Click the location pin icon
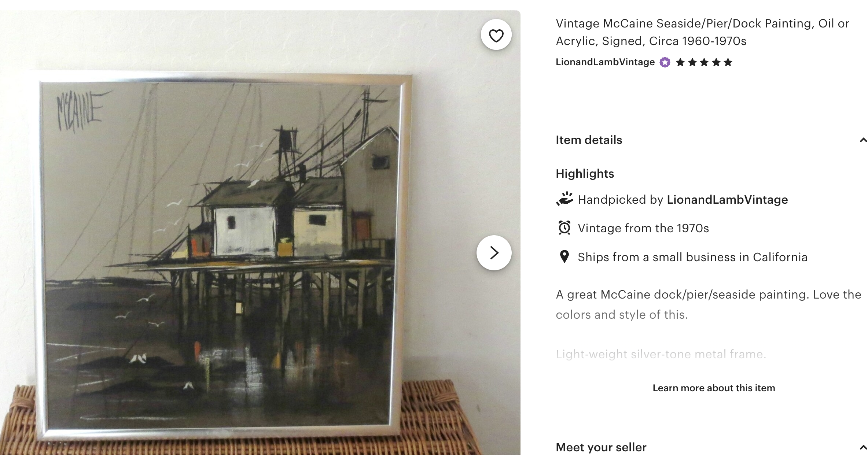Screen dimensions: 868x455 pos(564,257)
